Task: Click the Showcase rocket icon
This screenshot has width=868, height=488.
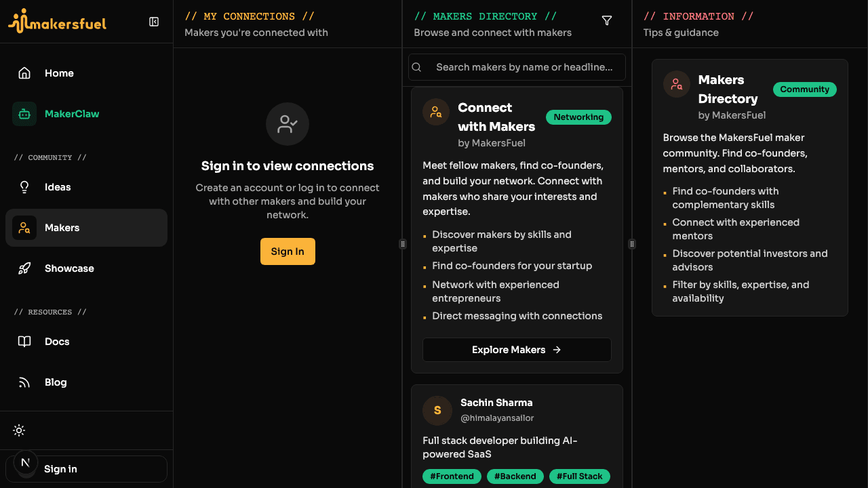Action: point(24,268)
